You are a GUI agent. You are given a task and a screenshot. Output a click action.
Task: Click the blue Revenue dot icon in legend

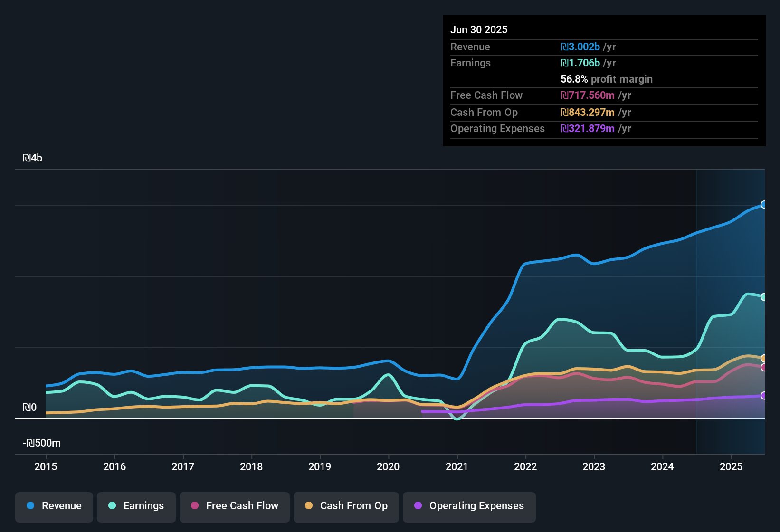pyautogui.click(x=30, y=506)
